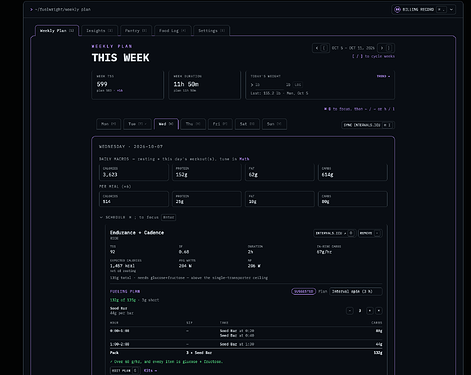471x375 pixels.
Task: Open the Settings tab
Action: [x=211, y=31]
